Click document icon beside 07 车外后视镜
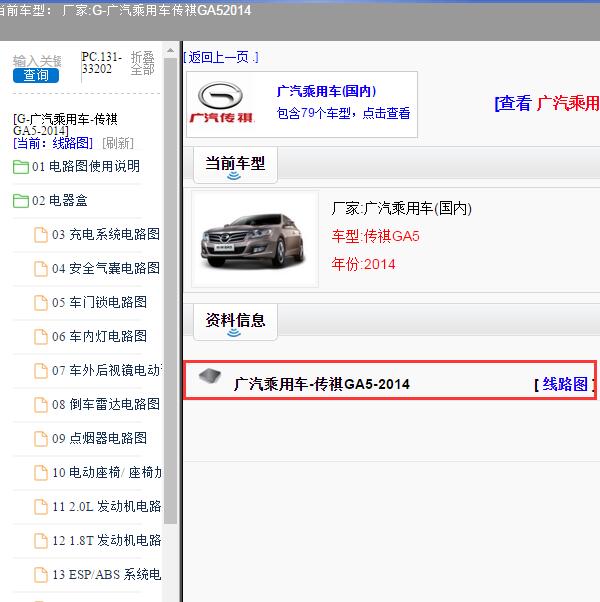600x602 pixels. [x=41, y=370]
